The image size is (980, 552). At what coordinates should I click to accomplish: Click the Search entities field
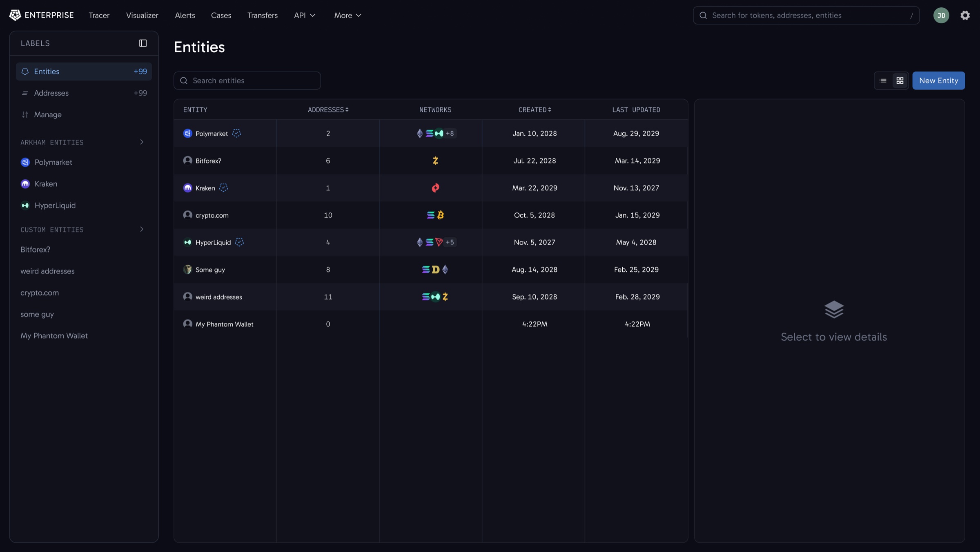coord(247,80)
